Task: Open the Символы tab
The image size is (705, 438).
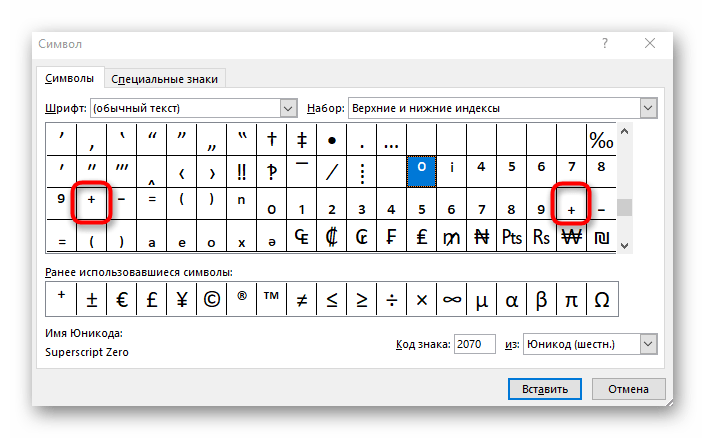Action: point(70,78)
